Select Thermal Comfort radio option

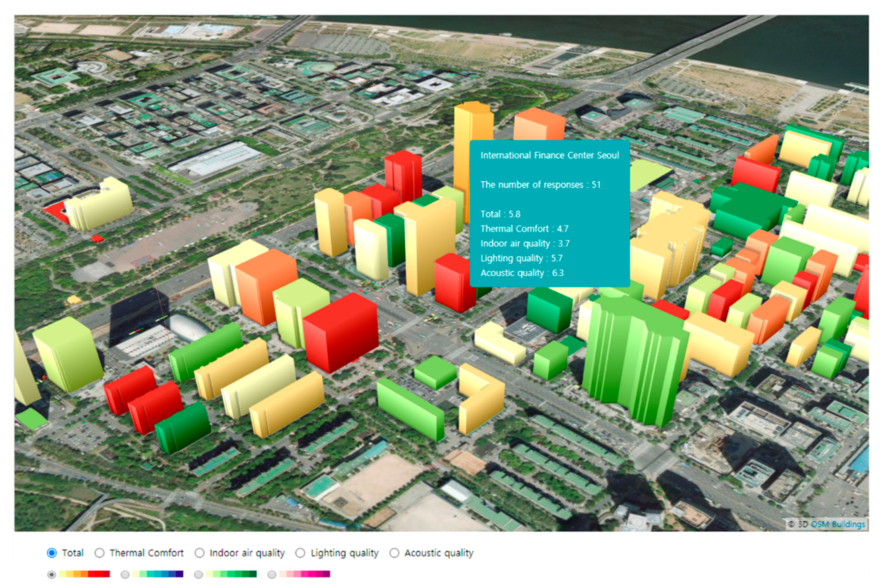click(99, 553)
